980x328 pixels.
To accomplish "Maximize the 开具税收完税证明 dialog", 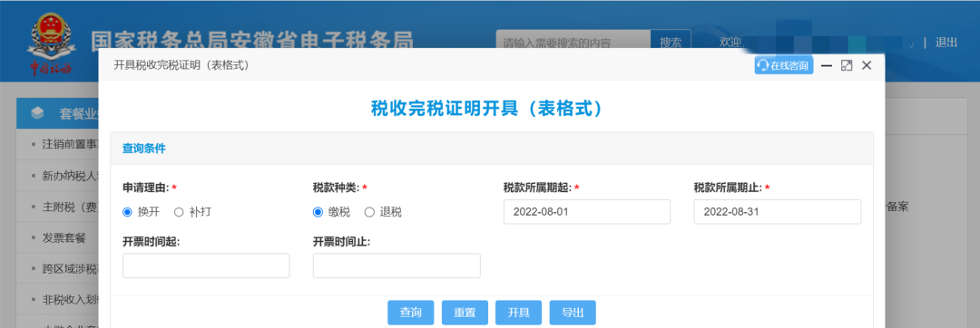I will 847,65.
